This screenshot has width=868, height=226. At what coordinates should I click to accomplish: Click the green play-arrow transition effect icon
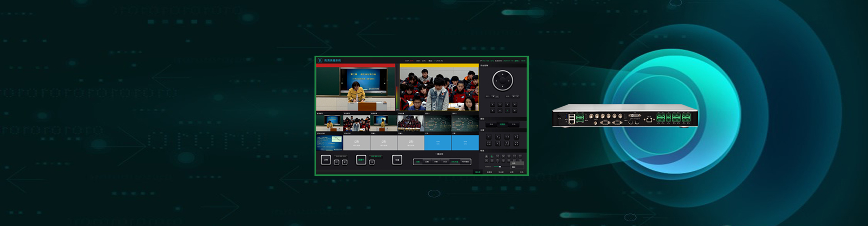pos(492,156)
